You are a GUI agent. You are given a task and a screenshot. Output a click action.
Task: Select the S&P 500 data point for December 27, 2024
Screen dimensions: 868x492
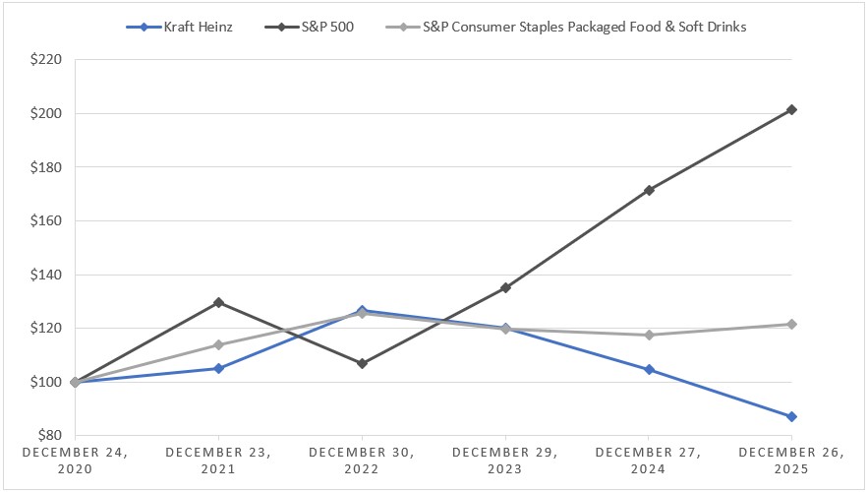pos(649,190)
